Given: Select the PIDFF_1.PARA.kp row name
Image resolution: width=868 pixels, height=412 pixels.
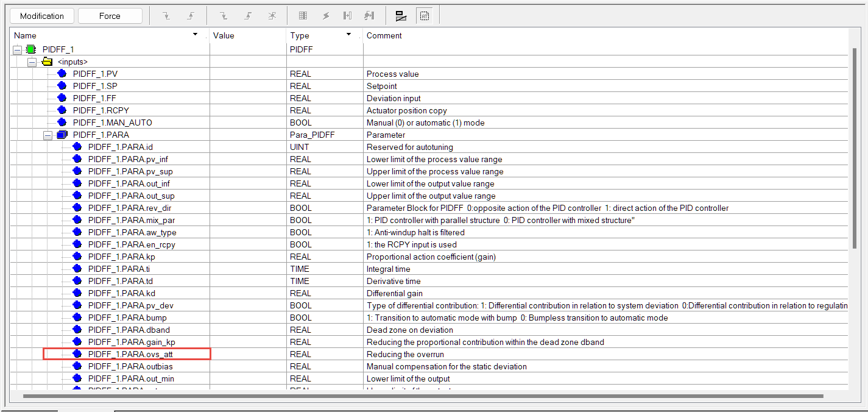Looking at the screenshot, I should (122, 257).
